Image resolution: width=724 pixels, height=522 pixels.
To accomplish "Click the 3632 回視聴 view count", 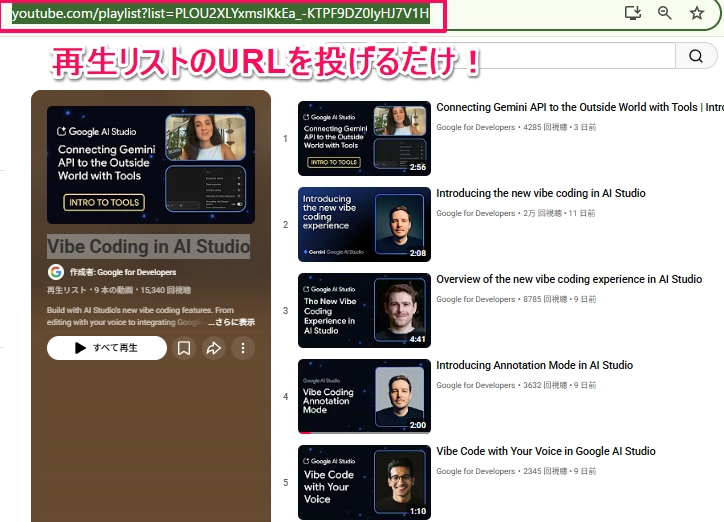I will coord(545,385).
